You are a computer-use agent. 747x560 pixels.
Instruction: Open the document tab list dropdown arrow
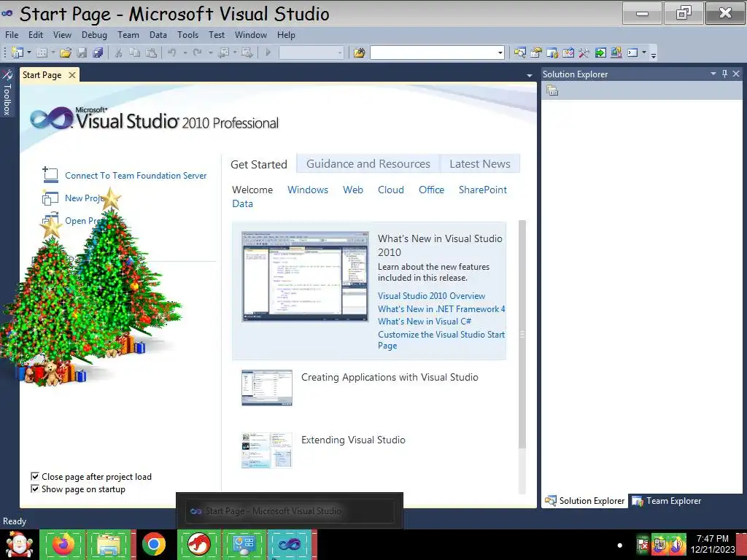click(x=530, y=76)
